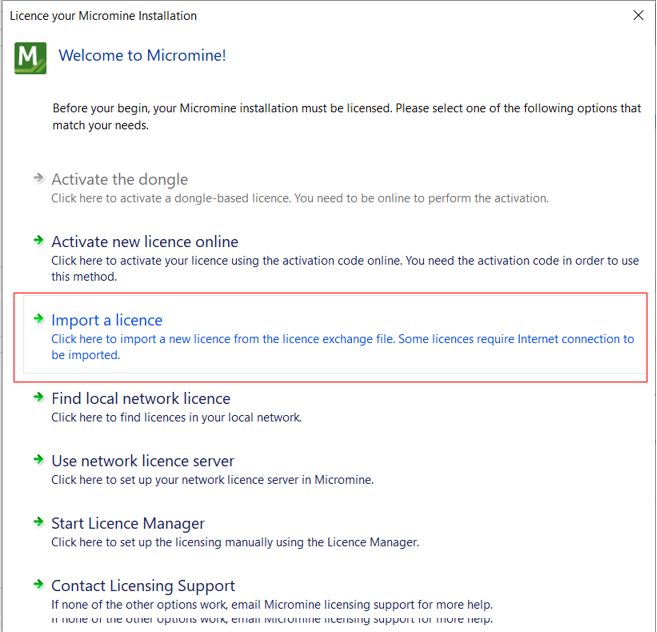Open the Import a licence option
657x632 pixels.
[107, 320]
